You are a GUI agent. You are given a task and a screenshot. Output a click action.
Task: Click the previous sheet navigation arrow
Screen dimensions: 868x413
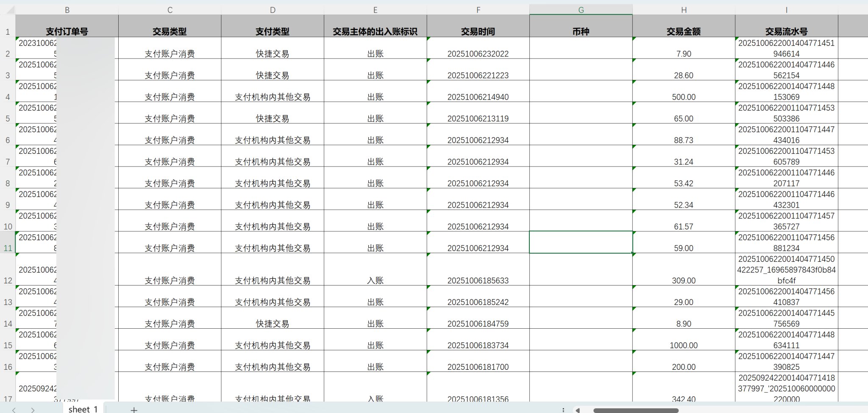(x=14, y=409)
